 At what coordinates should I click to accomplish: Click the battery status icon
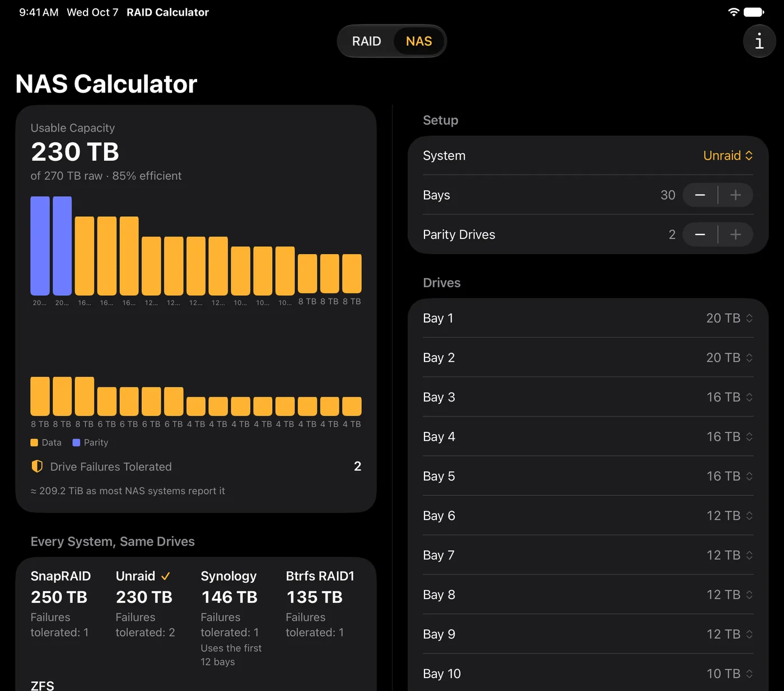pyautogui.click(x=754, y=12)
